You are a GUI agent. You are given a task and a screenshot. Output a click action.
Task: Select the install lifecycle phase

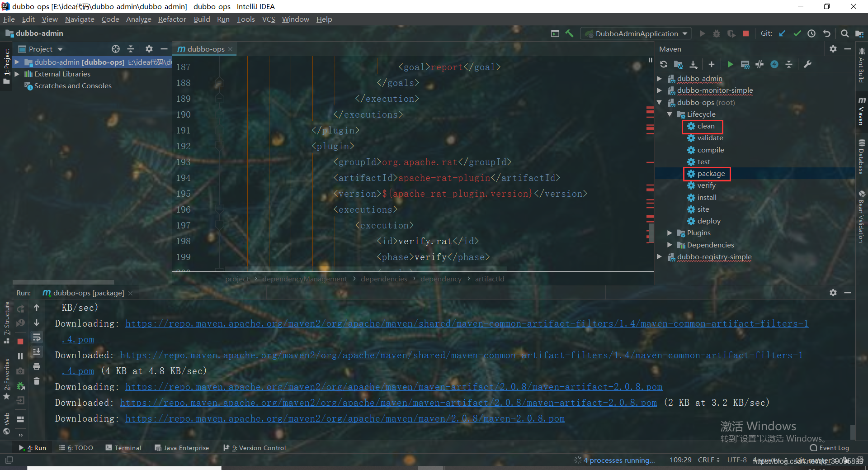coord(707,197)
